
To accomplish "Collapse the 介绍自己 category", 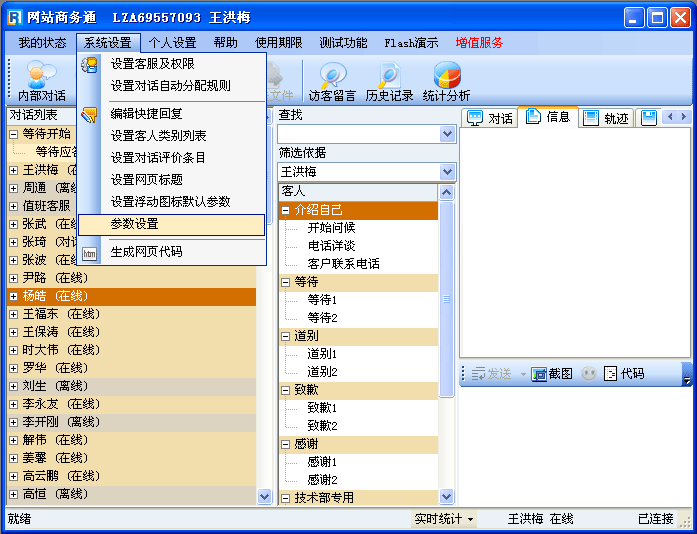I will coord(287,210).
